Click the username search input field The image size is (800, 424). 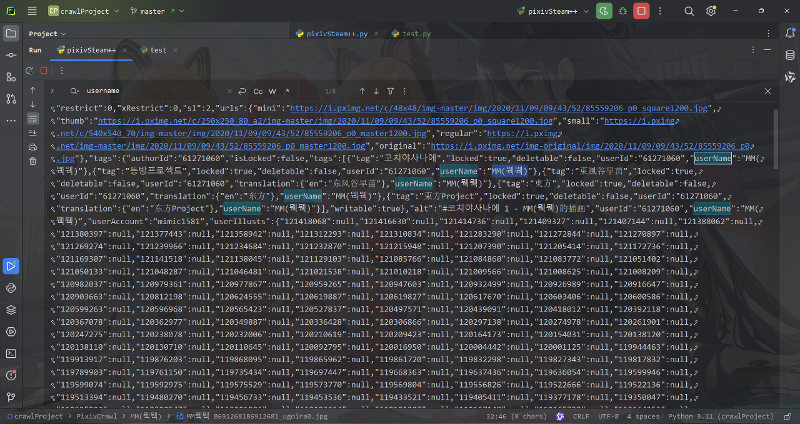click(150, 90)
